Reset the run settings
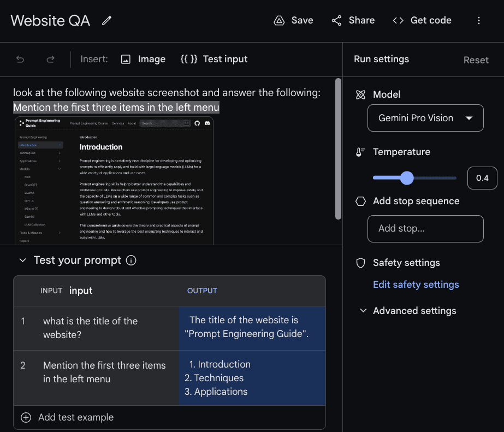The height and width of the screenshot is (432, 504). coord(476,60)
